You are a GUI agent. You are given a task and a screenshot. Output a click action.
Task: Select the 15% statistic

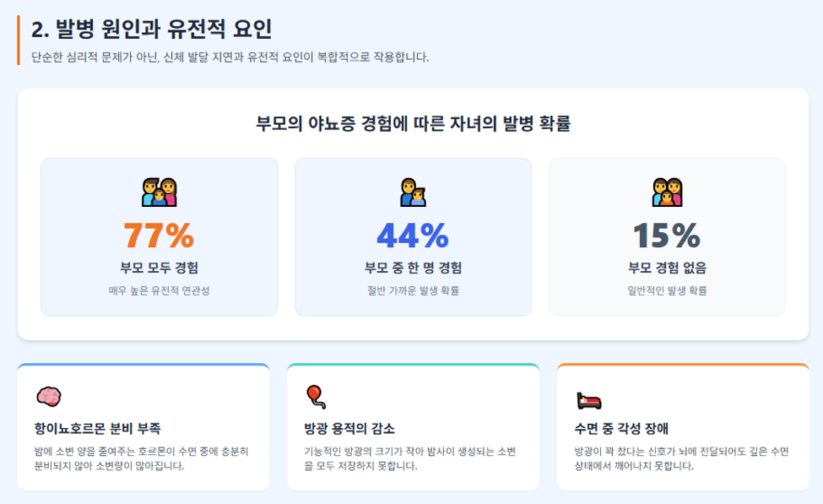click(667, 236)
